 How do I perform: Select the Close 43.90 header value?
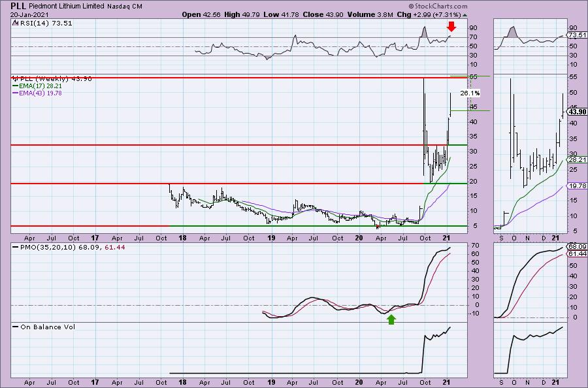[x=323, y=14]
